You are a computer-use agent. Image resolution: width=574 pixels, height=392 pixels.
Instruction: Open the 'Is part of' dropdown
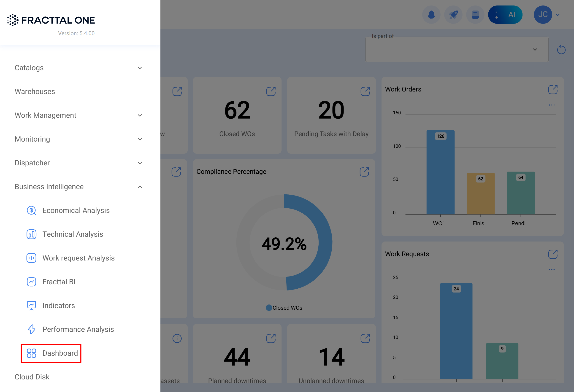[457, 50]
